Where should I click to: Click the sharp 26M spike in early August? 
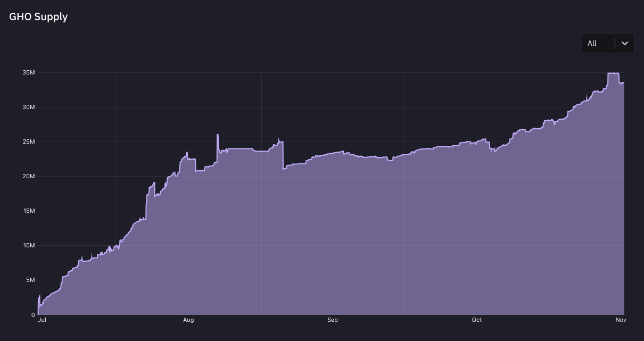coord(218,135)
